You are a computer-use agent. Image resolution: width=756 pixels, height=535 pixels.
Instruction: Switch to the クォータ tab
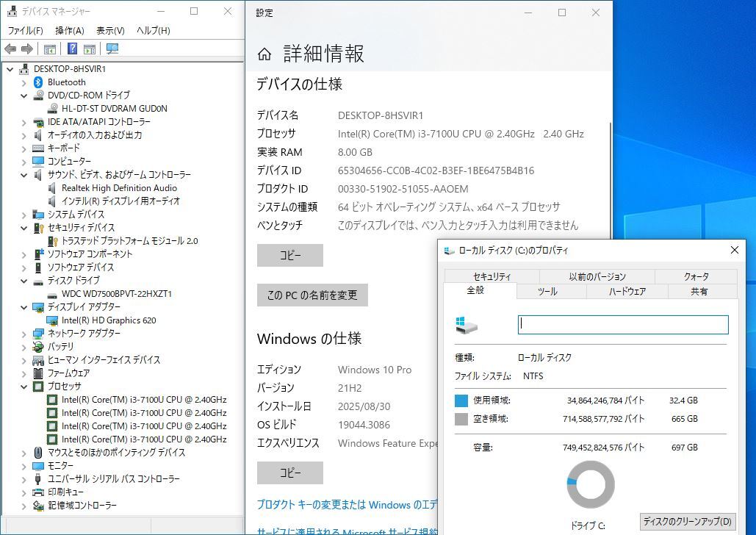696,276
